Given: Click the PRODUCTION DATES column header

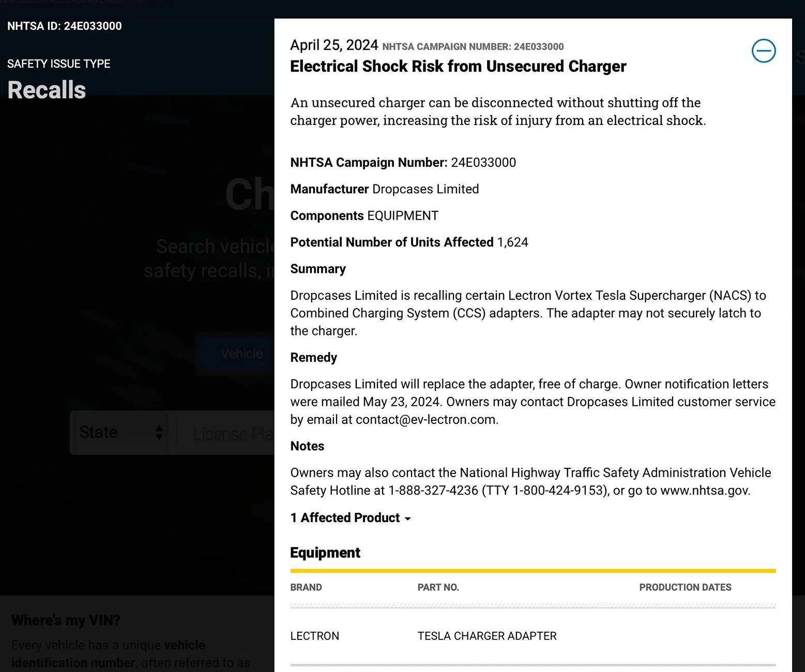Looking at the screenshot, I should (x=685, y=587).
